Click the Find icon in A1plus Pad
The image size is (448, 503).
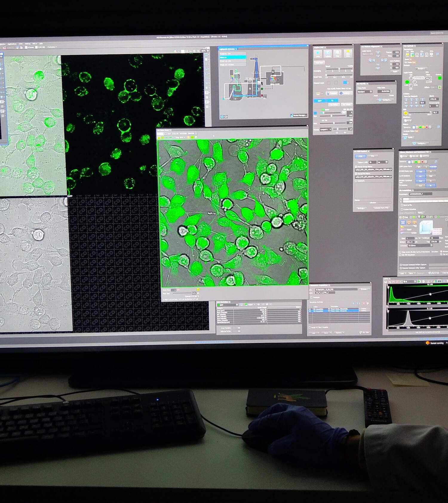pyautogui.click(x=337, y=54)
